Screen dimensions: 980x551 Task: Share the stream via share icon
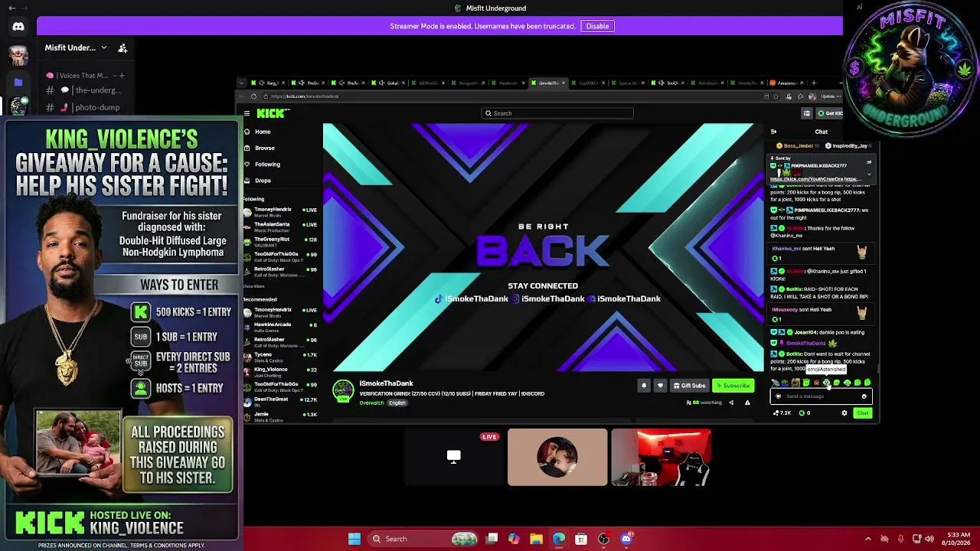pyautogui.click(x=731, y=403)
